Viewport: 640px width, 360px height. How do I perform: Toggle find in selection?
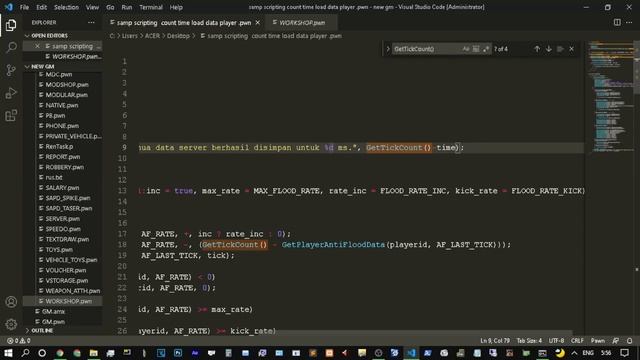pos(560,49)
